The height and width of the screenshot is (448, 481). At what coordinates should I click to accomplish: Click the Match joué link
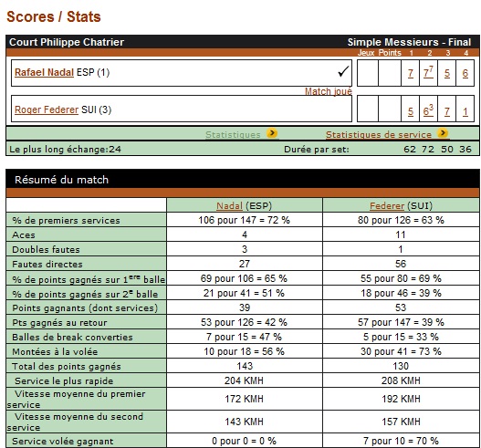[329, 91]
